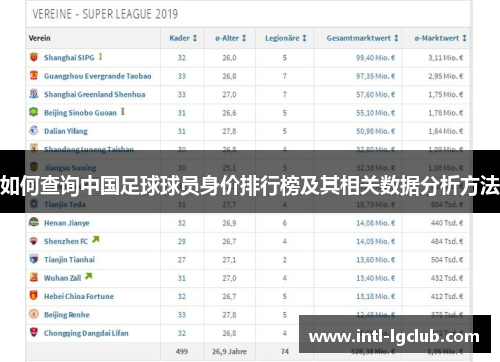
Task: Click the green promotion arrow beside Wuhan Zall
Action: tap(88, 276)
